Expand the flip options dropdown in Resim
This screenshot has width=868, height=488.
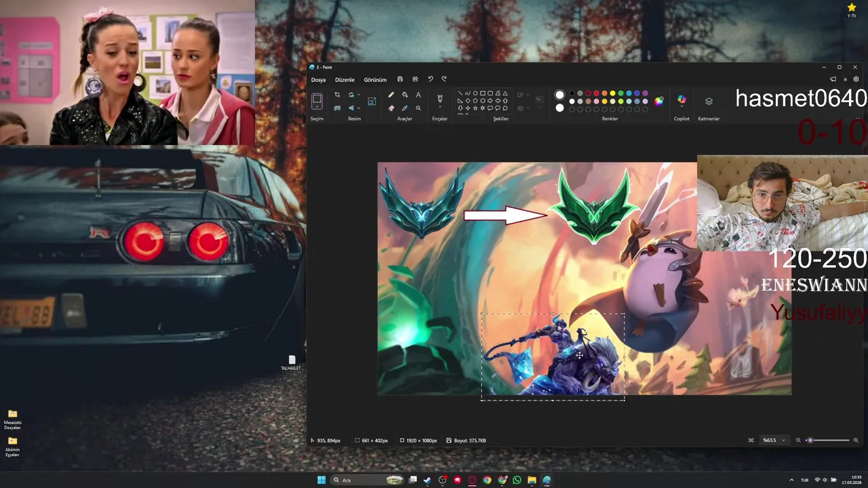pos(359,108)
